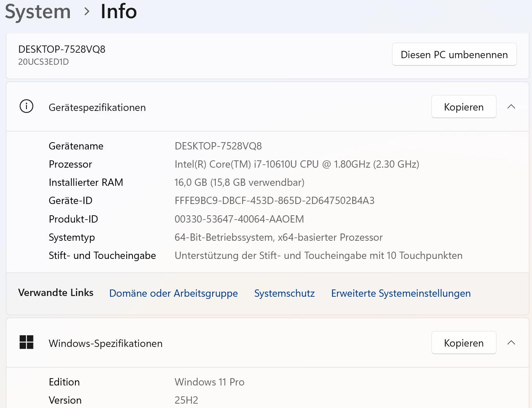Click the Prozessor label
This screenshot has width=532, height=408.
pos(71,164)
